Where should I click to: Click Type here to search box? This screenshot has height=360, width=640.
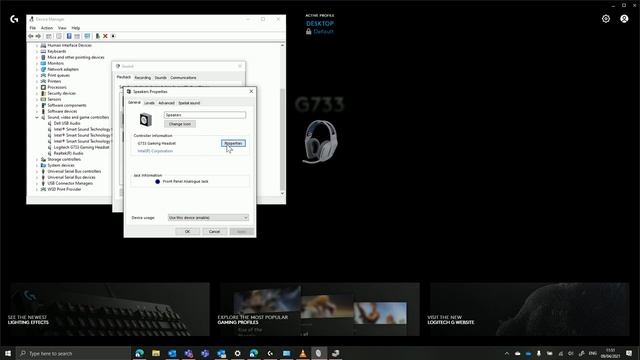coord(73,353)
